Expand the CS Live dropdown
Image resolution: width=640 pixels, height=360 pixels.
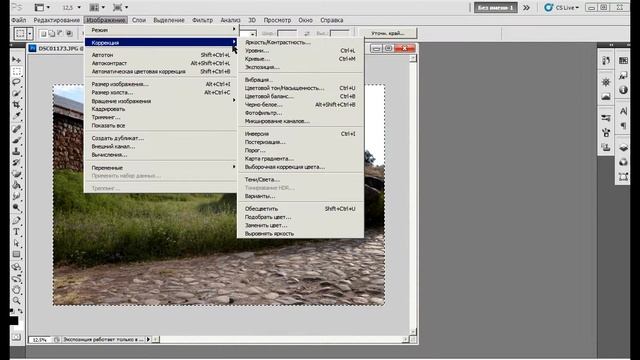pos(562,7)
